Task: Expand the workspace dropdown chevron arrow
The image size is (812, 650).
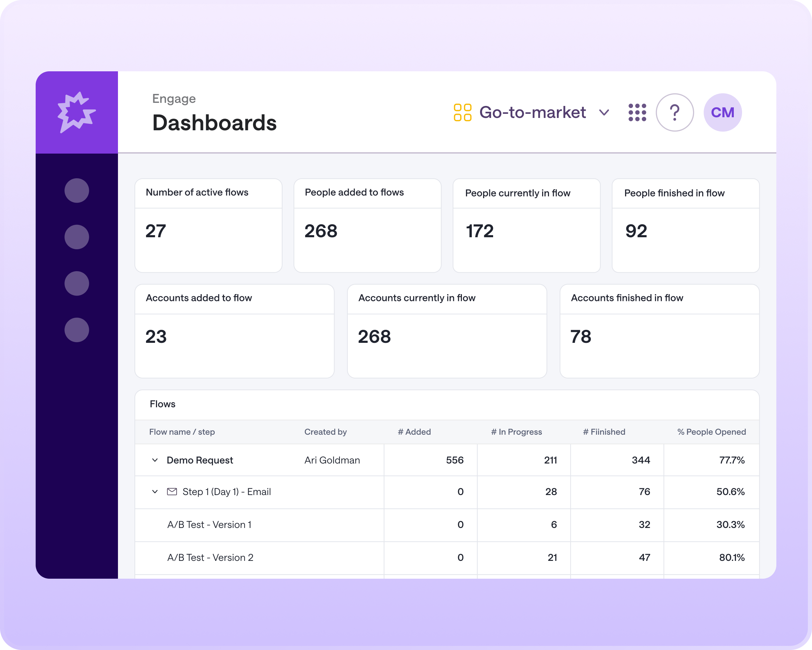Action: 604,112
